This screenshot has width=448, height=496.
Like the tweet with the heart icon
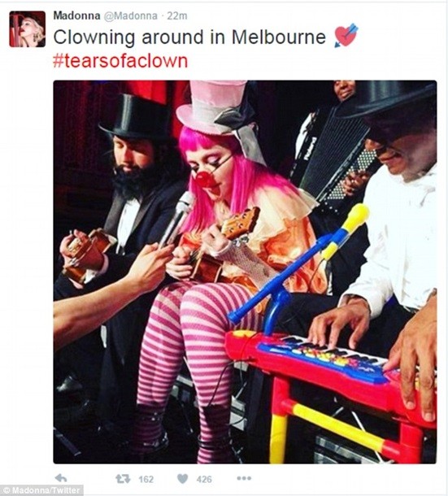(x=183, y=479)
